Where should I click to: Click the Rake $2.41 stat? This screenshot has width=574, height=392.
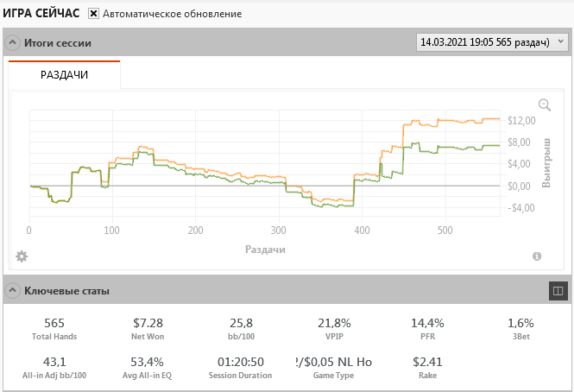click(427, 368)
